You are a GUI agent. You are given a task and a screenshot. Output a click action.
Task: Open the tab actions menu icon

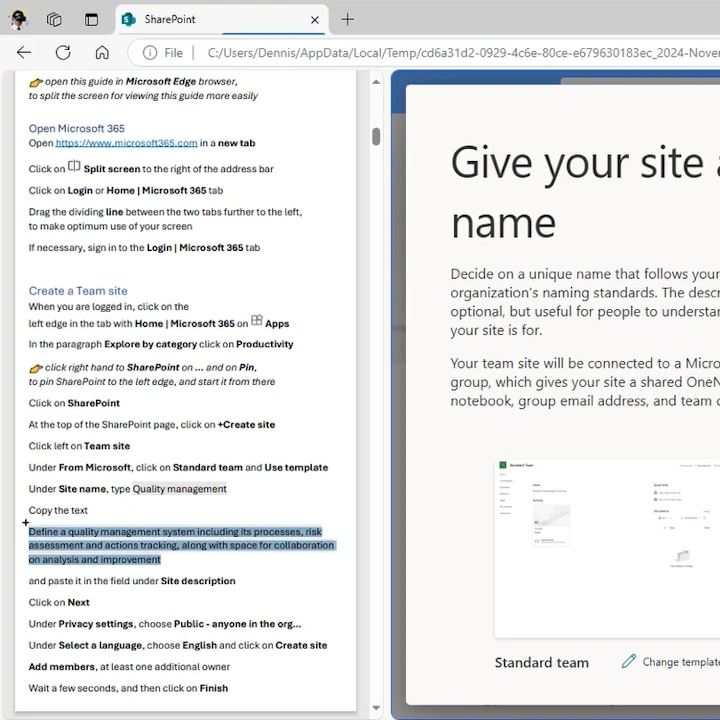[x=91, y=19]
